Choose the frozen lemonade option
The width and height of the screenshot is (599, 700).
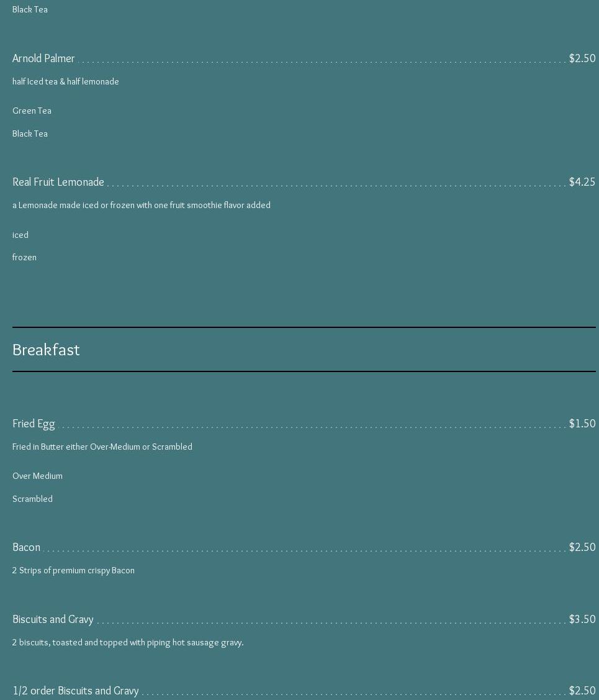coord(24,257)
